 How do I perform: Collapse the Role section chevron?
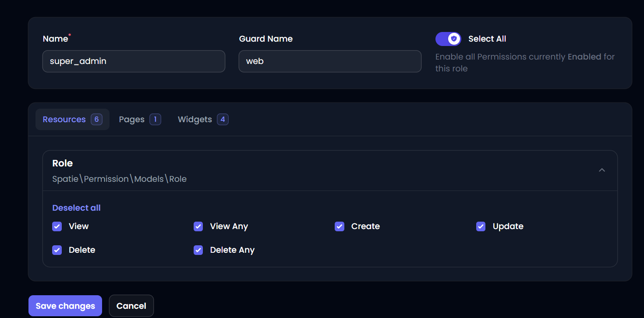tap(602, 170)
